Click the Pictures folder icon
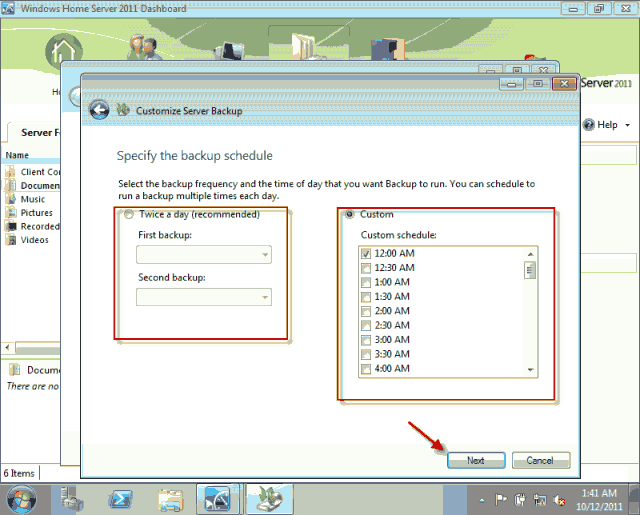The height and width of the screenshot is (515, 640). [11, 213]
